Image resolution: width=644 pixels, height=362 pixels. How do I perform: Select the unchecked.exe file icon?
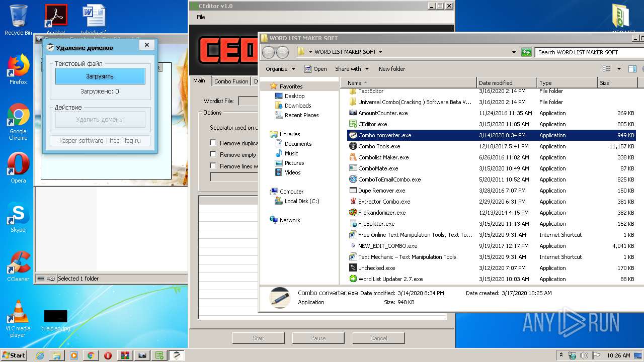coord(353,268)
